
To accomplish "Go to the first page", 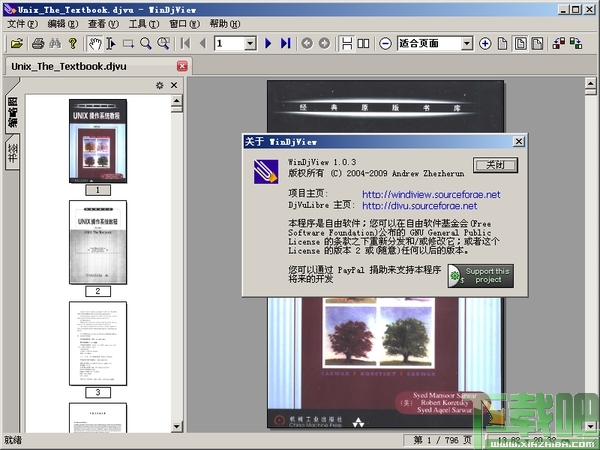I will [x=186, y=44].
